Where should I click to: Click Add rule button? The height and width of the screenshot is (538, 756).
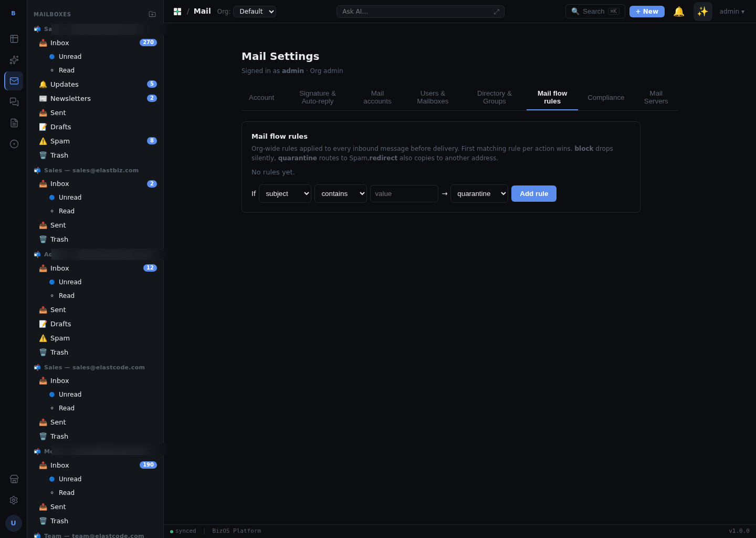click(x=534, y=194)
